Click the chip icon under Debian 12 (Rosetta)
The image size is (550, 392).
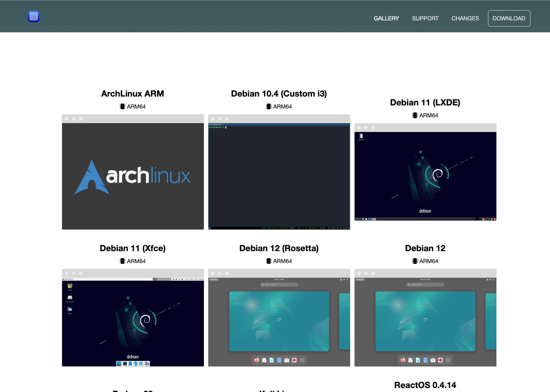tap(269, 261)
